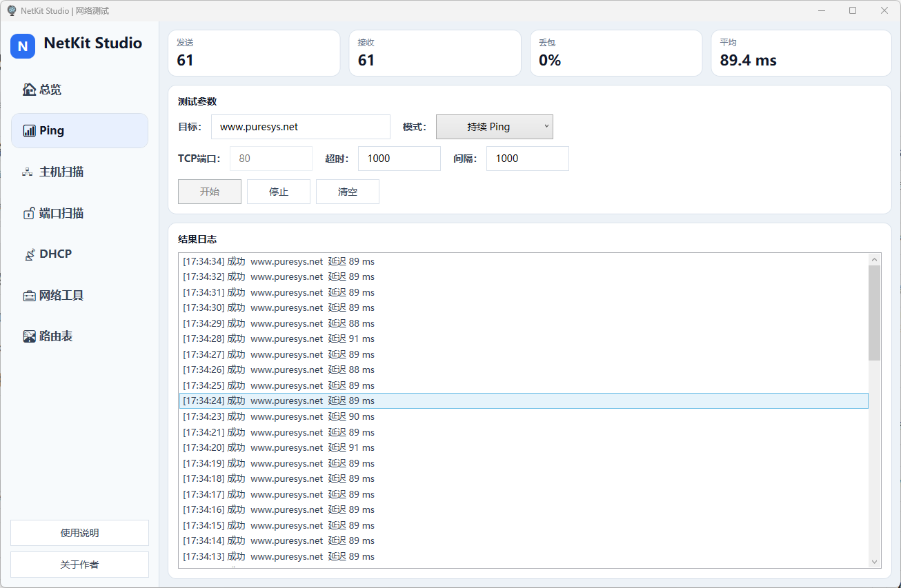Click the 目标 target address input field
The image size is (901, 588).
tap(301, 127)
